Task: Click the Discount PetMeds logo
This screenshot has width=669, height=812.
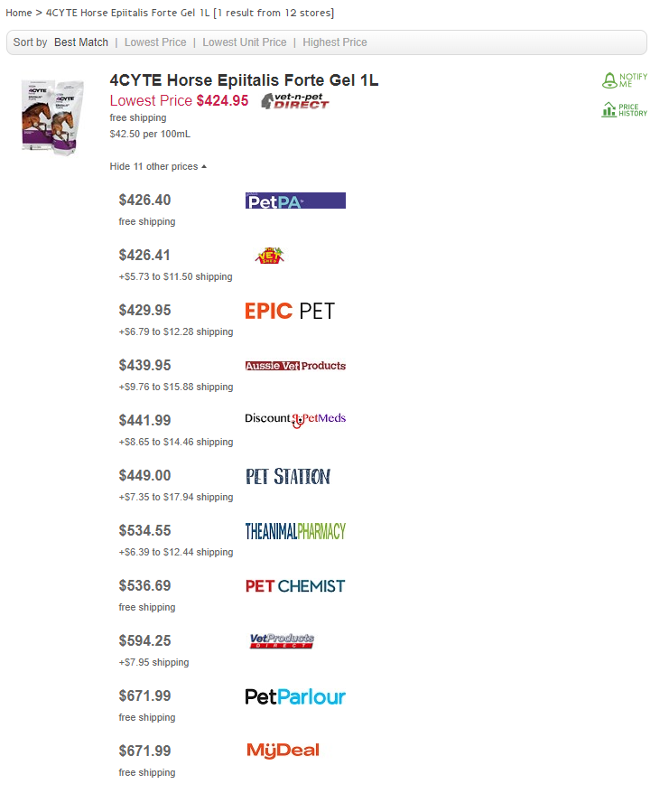Action: [x=295, y=419]
